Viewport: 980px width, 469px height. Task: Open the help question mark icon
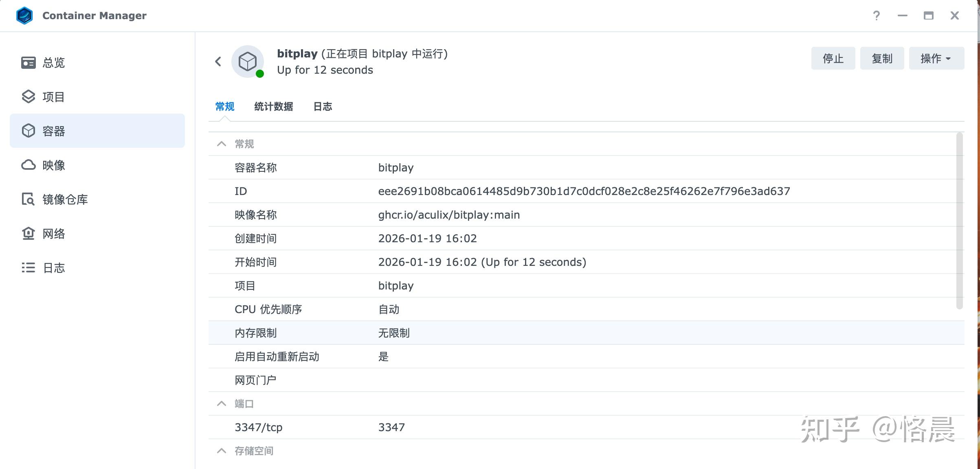tap(877, 15)
